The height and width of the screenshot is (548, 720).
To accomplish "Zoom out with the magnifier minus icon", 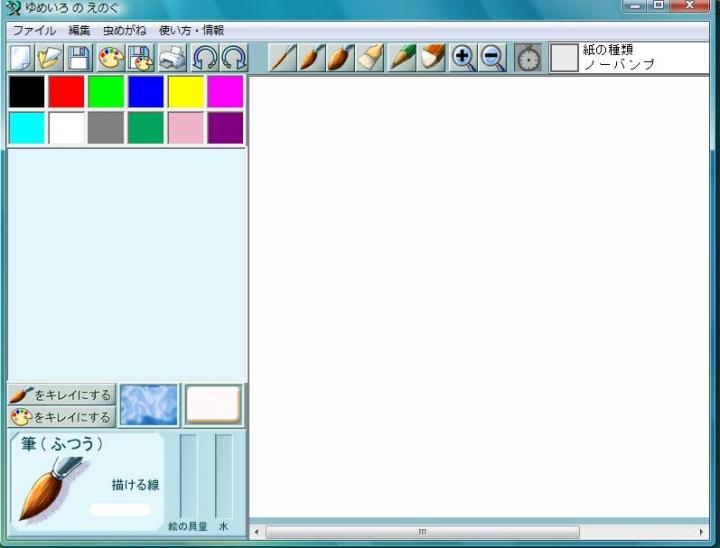I will 493,58.
